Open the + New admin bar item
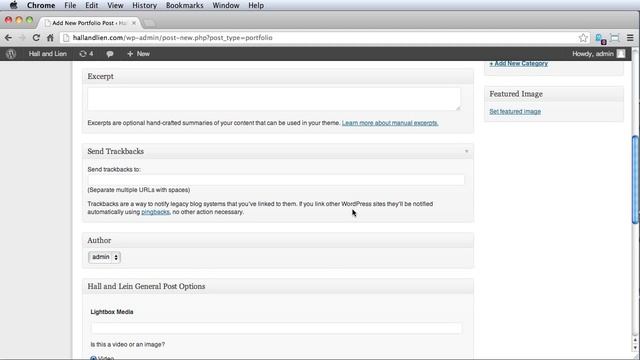This screenshot has height=360, width=640. [x=138, y=54]
